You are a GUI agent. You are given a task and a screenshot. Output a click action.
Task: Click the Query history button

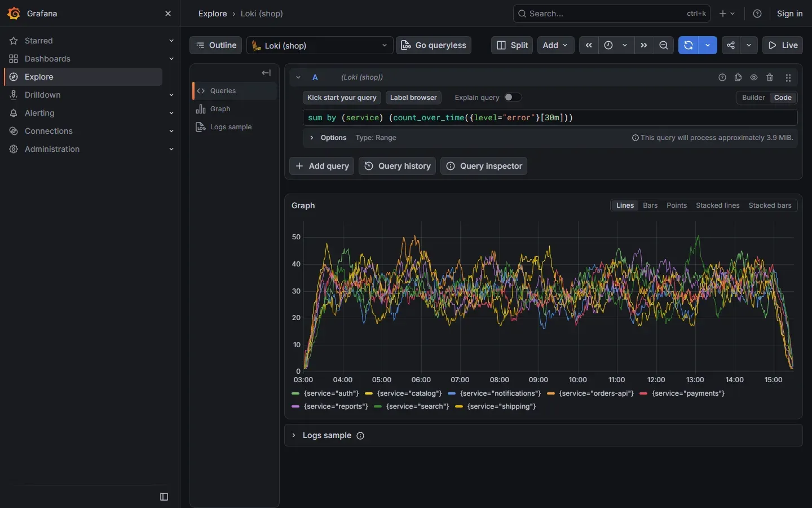pos(397,166)
